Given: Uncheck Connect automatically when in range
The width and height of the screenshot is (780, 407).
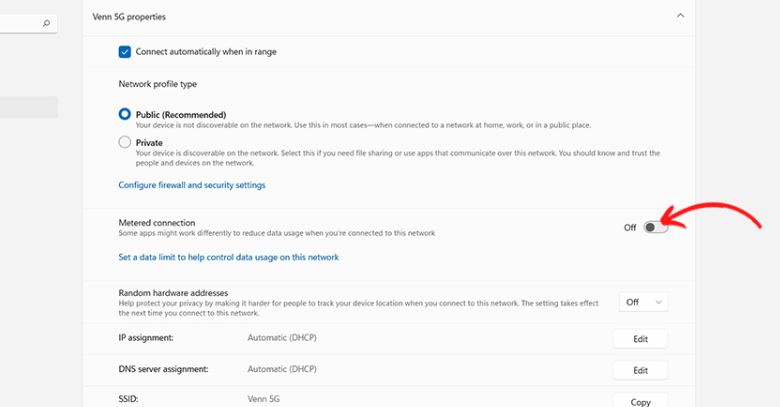Looking at the screenshot, I should (124, 52).
